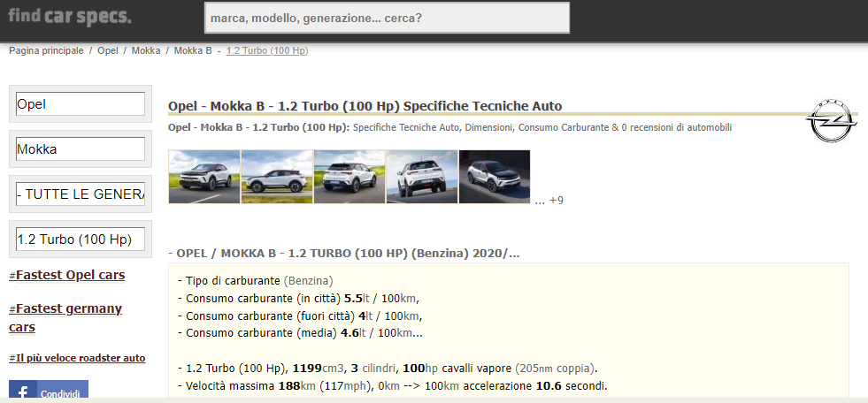The image size is (868, 403).
Task: Open the Opel breadcrumb link
Action: pyautogui.click(x=108, y=50)
